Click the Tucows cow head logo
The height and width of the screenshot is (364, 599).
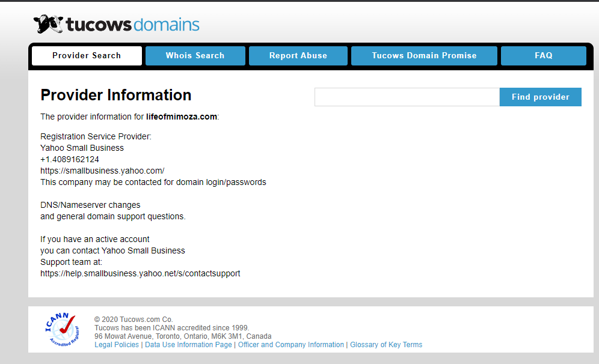48,24
